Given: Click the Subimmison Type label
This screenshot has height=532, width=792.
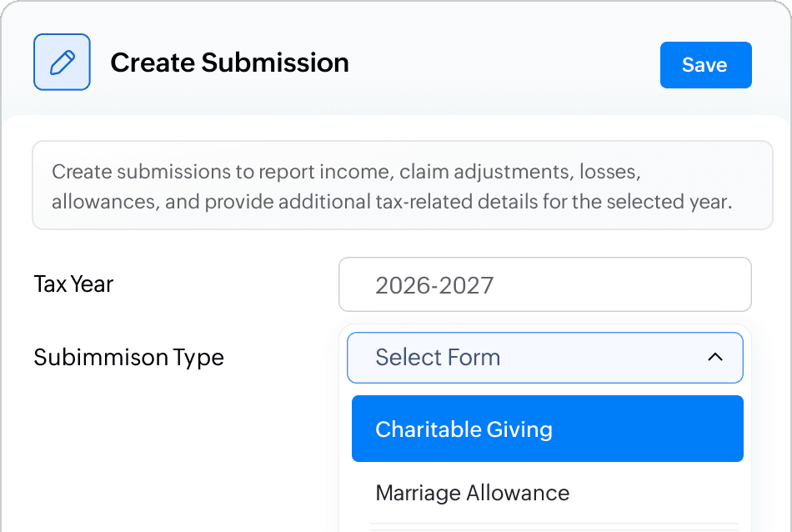Looking at the screenshot, I should pyautogui.click(x=128, y=358).
